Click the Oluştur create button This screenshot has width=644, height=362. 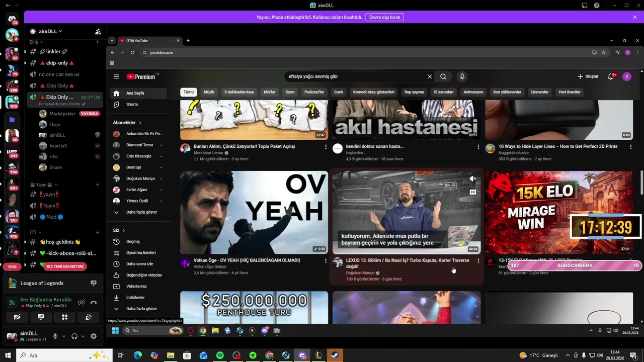(x=588, y=76)
